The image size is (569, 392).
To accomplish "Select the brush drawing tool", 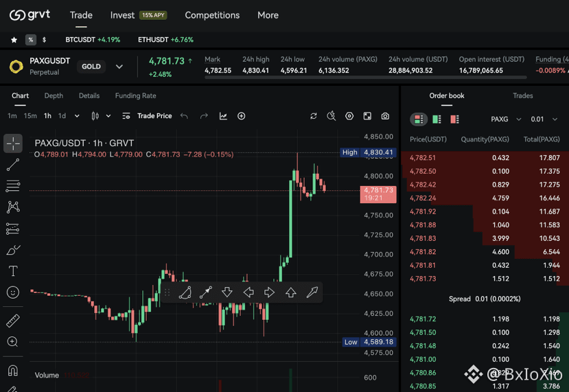I will click(x=13, y=250).
